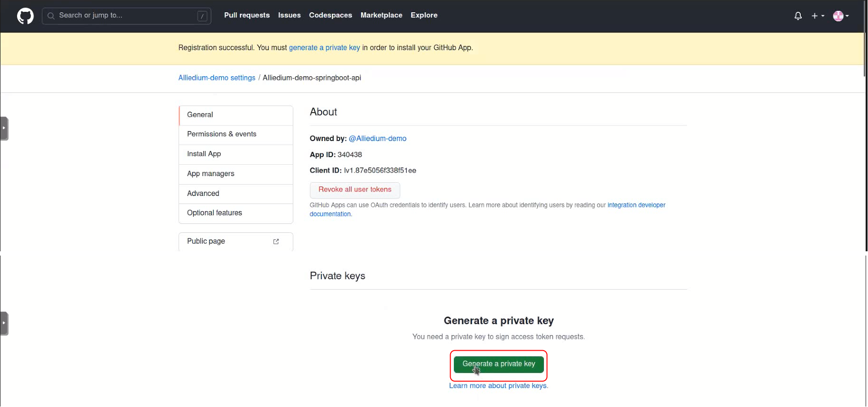Expand the plus create-new menu
The image size is (868, 407).
[x=818, y=16]
